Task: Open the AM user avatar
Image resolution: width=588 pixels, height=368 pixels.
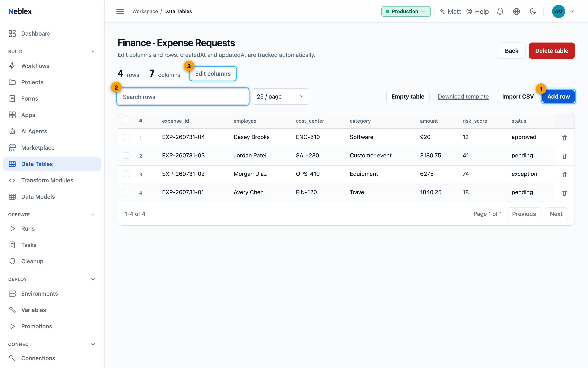Action: [x=558, y=11]
